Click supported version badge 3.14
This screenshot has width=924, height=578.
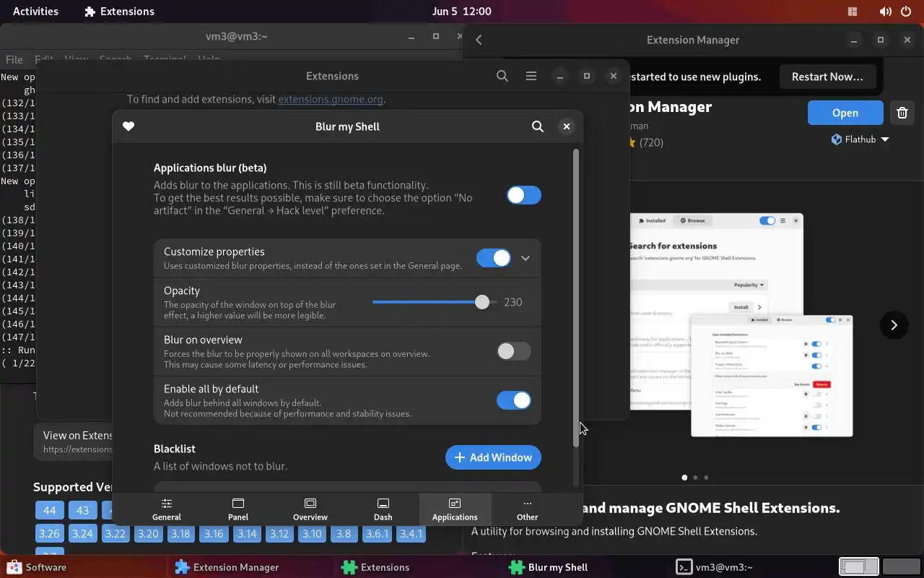pos(247,534)
